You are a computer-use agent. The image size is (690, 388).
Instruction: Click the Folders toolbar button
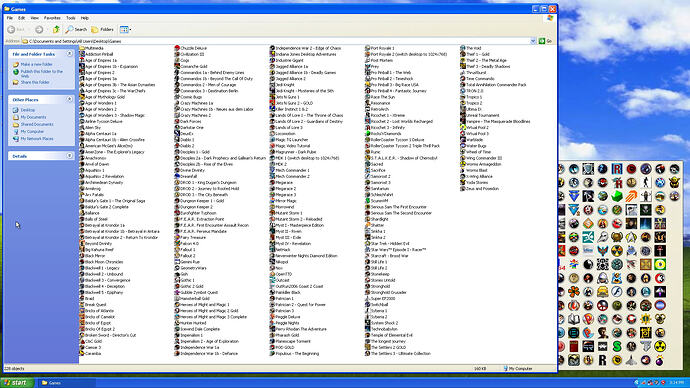click(x=102, y=29)
